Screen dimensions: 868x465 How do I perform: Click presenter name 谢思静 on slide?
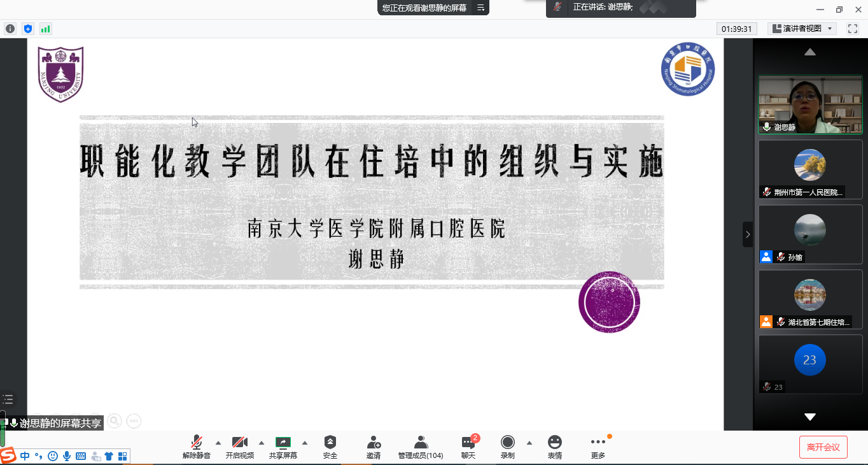click(x=376, y=259)
